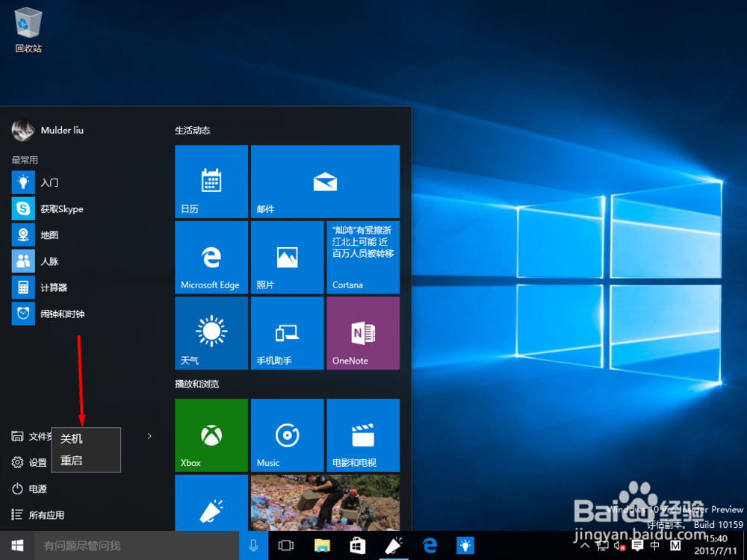Click the network tray icon
Image resolution: width=747 pixels, height=560 pixels.
602,546
